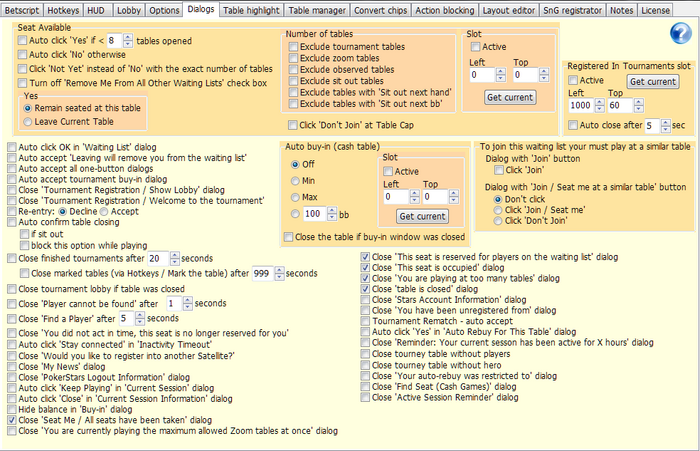Tick 'Close My News dialog' checkbox
This screenshot has width=700, height=451.
click(10, 366)
